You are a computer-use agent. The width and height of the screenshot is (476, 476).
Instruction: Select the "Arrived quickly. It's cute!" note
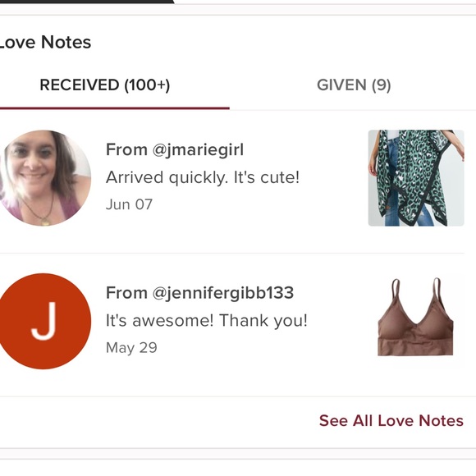tap(203, 177)
